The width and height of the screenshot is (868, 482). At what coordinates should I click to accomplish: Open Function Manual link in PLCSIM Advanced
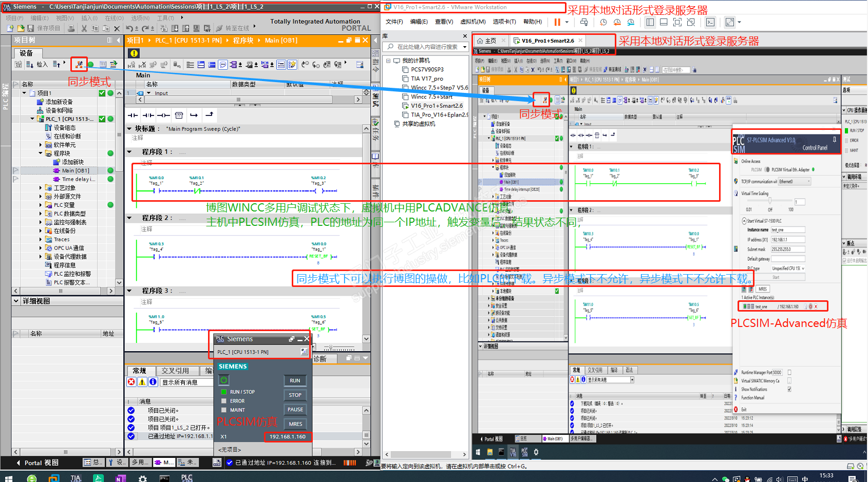(752, 398)
